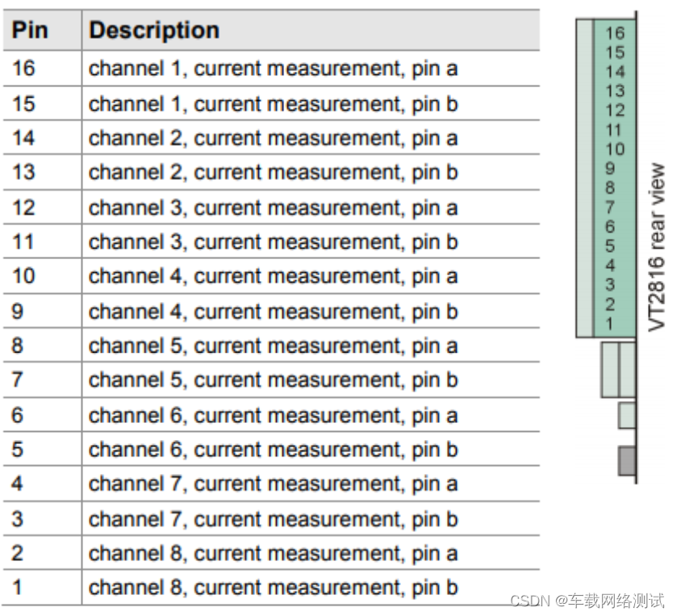Click the small single light-gray connector block
This screenshot has height=616, width=677.
627,416
